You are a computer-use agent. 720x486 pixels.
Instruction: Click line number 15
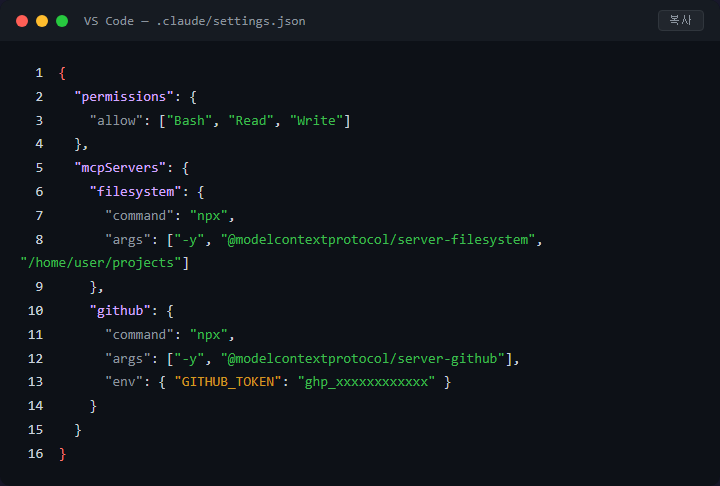35,430
